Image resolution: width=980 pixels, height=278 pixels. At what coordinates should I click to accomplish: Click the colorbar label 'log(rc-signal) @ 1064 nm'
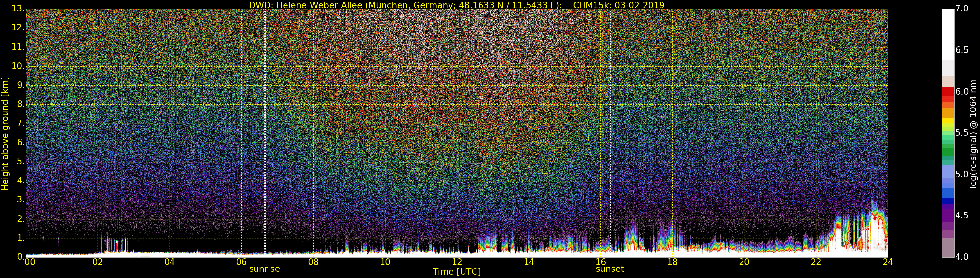click(x=973, y=134)
